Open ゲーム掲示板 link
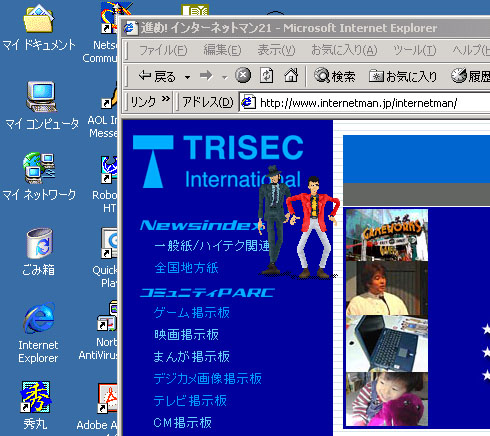The height and width of the screenshot is (436, 490). 191,313
